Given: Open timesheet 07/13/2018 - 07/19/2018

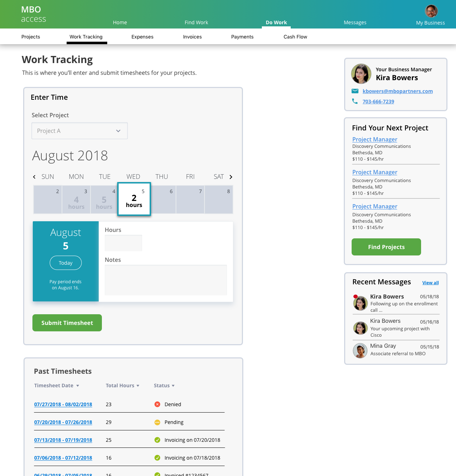Looking at the screenshot, I should coord(63,440).
